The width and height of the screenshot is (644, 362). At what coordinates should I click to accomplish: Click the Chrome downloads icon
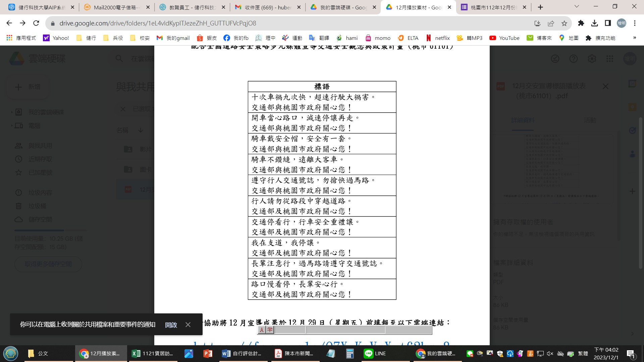coord(594,23)
